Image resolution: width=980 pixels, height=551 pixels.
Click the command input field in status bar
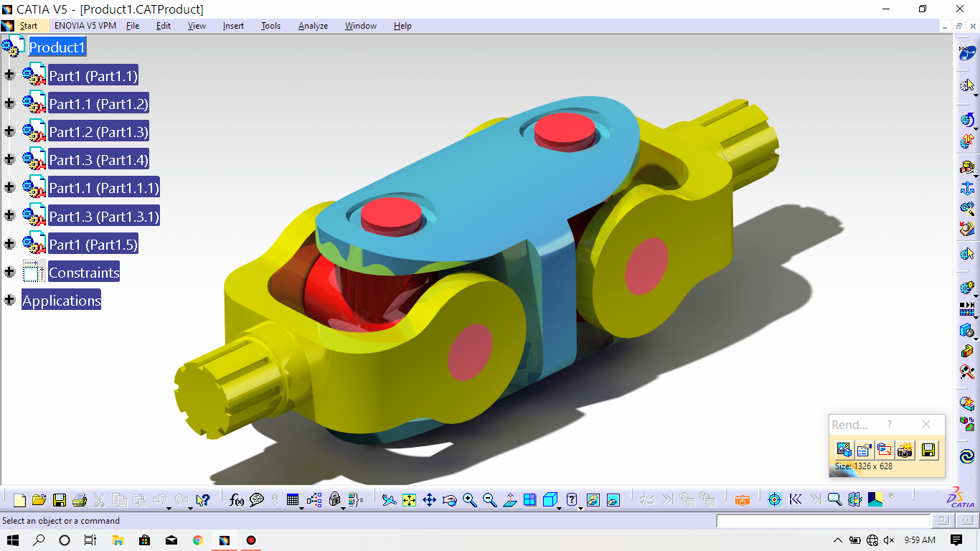(823, 521)
